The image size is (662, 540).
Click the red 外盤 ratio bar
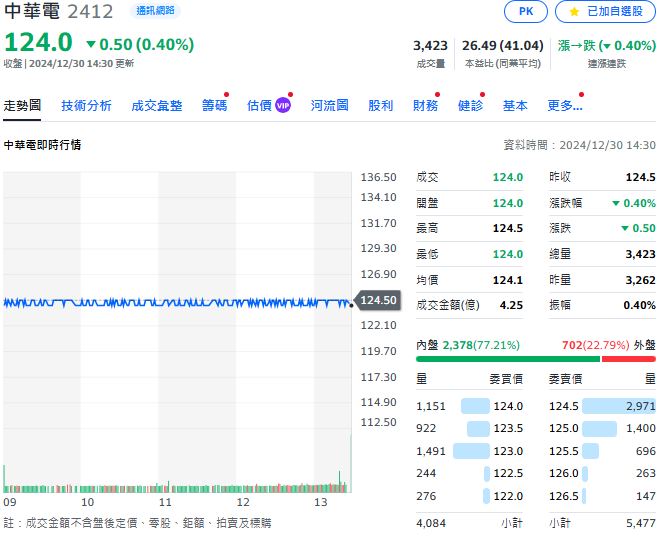[628, 359]
